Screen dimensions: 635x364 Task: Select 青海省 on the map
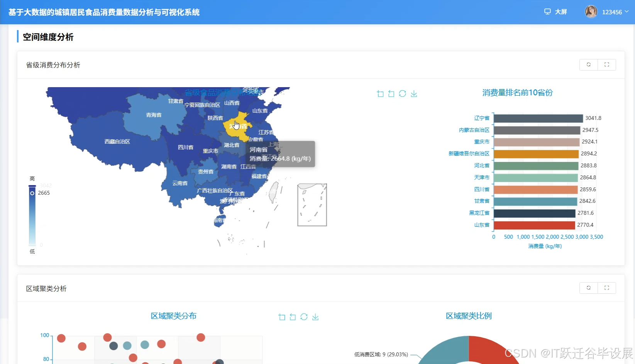coord(154,115)
